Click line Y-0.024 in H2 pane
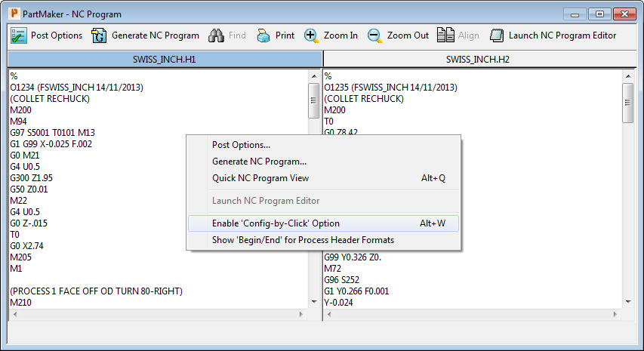The height and width of the screenshot is (351, 644). [x=338, y=303]
